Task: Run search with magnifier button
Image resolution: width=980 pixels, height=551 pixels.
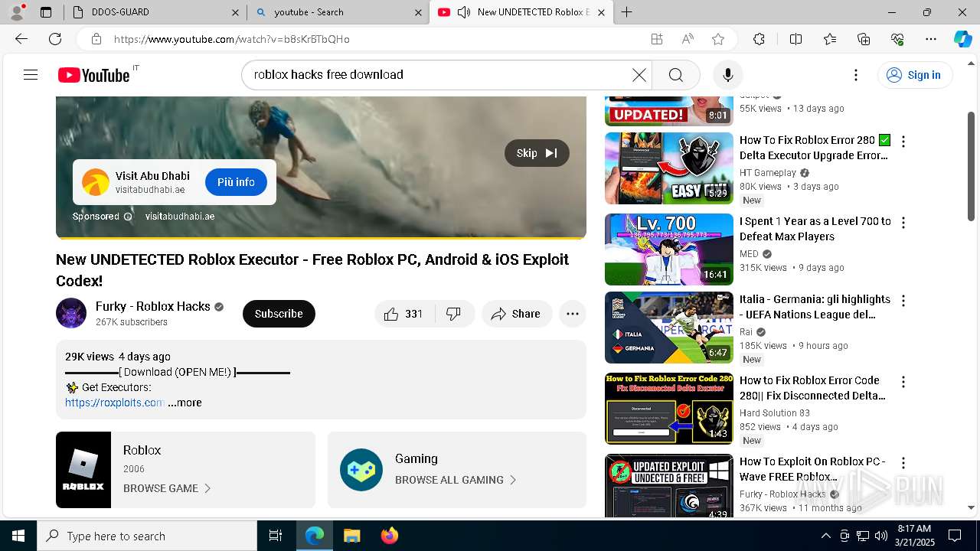Action: [x=675, y=74]
